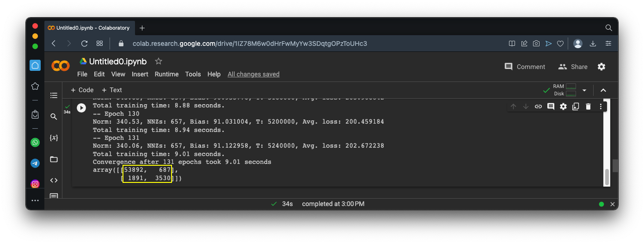Star the Untitled0.ipynb notebook
Viewport: 644px width, 244px height.
pos(159,61)
